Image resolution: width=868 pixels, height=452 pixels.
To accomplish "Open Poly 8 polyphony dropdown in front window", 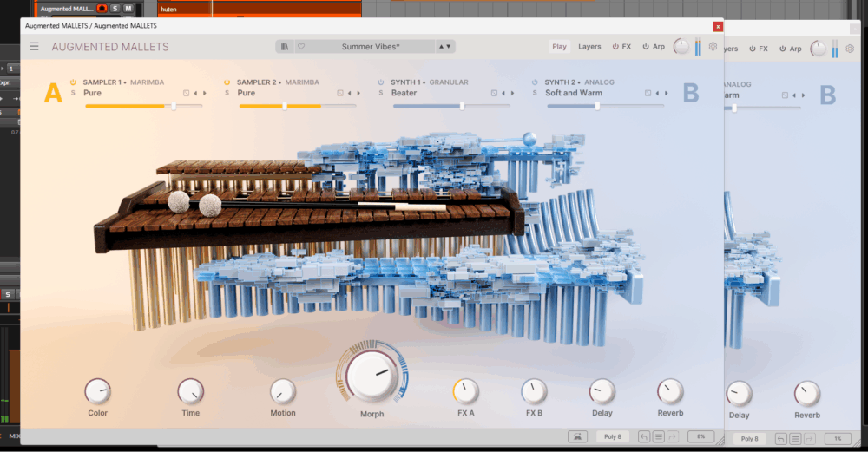I will 612,436.
